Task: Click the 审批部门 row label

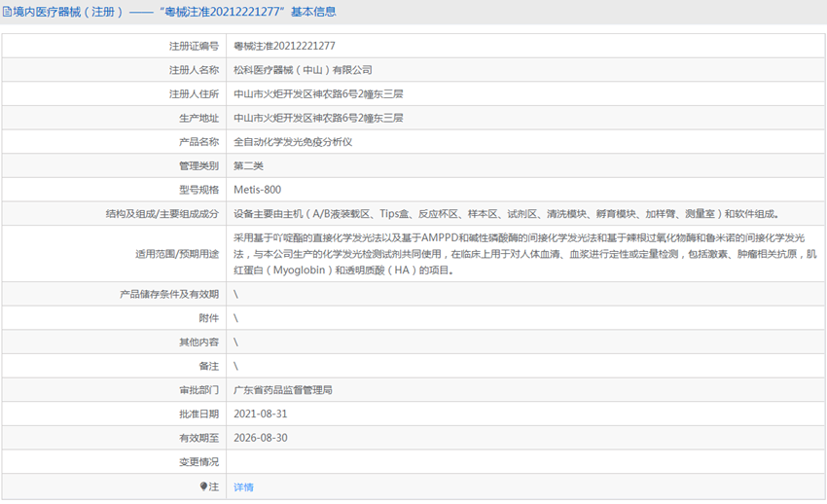Action: [198, 390]
